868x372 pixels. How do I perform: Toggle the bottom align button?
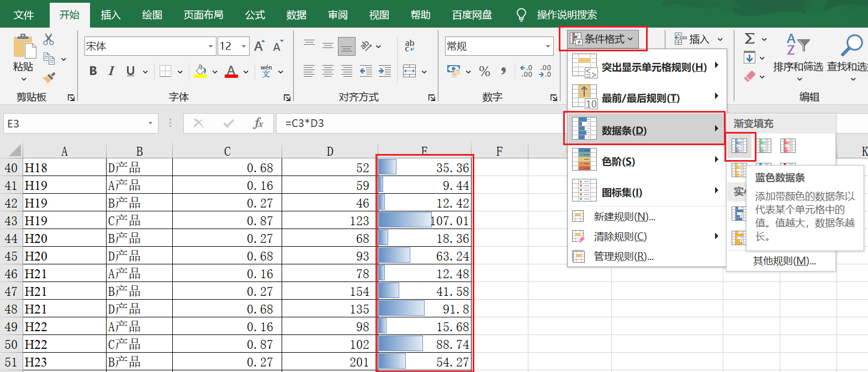(347, 46)
